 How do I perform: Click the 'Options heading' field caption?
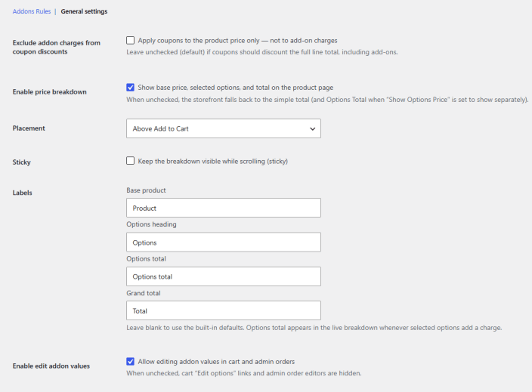click(151, 224)
